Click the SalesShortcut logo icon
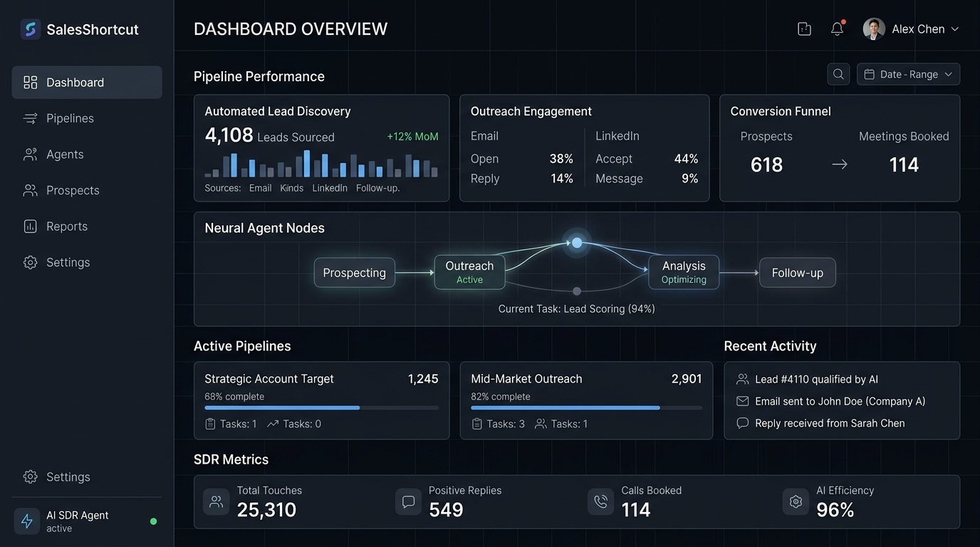 30,29
